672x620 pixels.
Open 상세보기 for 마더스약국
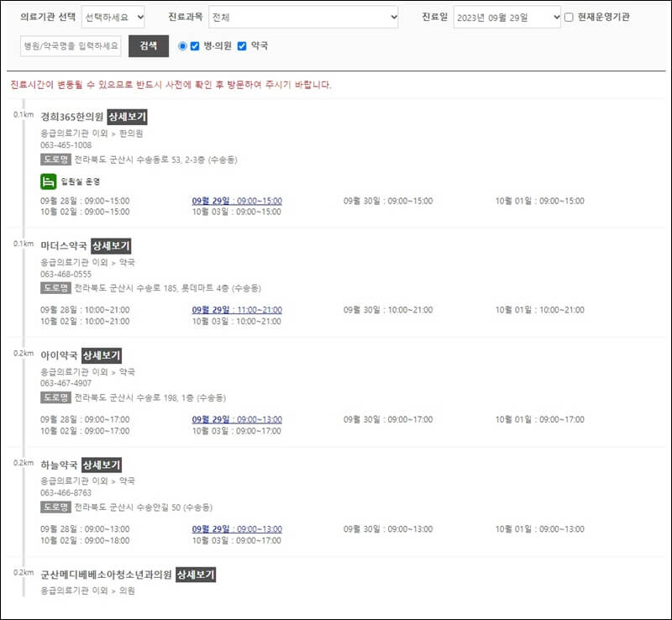tap(112, 245)
